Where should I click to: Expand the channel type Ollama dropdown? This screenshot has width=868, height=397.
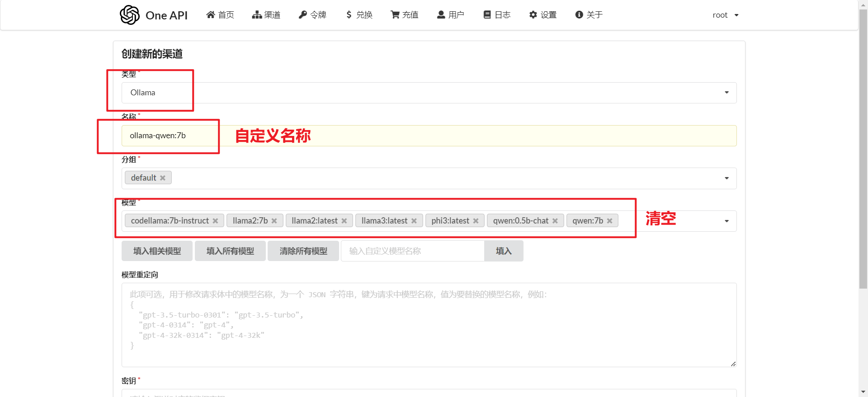pos(726,93)
